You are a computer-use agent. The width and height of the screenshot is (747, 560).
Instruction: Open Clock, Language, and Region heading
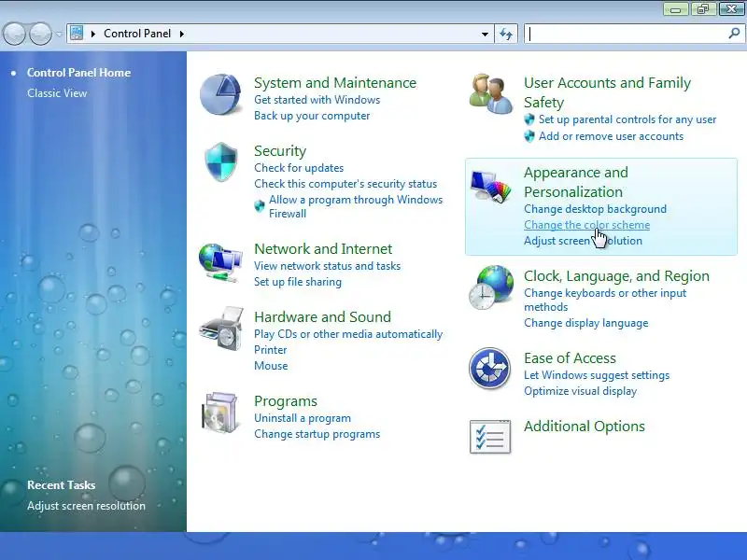click(616, 275)
